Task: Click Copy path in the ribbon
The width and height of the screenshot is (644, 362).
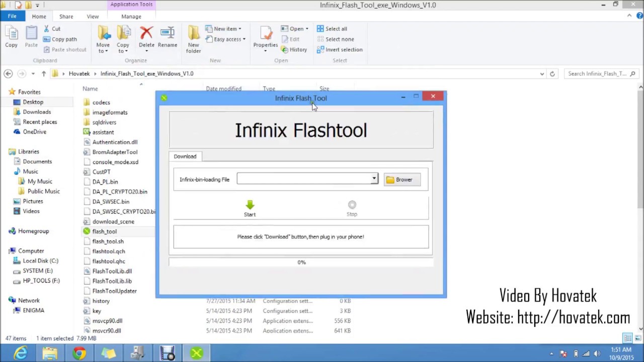Action: point(60,39)
